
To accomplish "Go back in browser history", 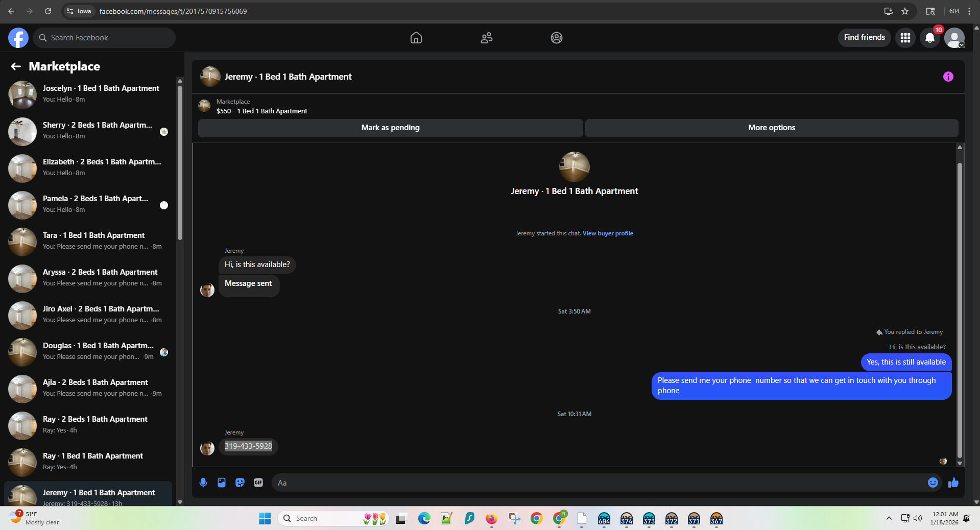I will click(11, 11).
